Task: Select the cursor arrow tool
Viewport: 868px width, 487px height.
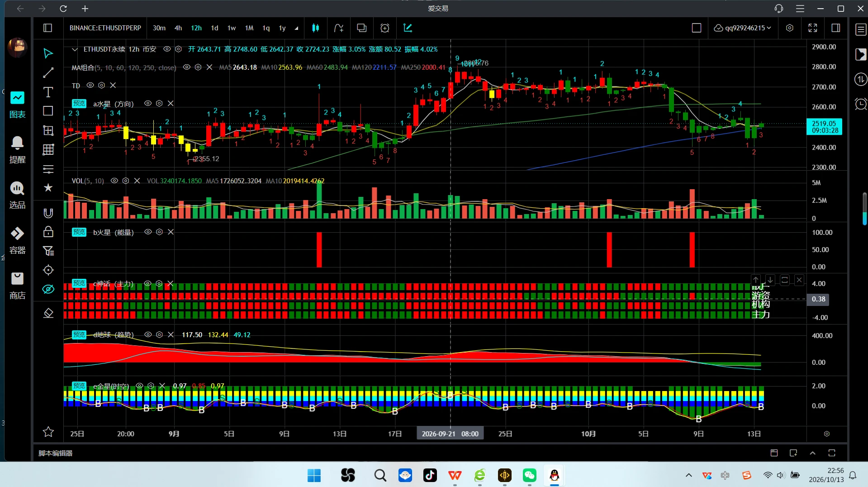Action: click(48, 53)
